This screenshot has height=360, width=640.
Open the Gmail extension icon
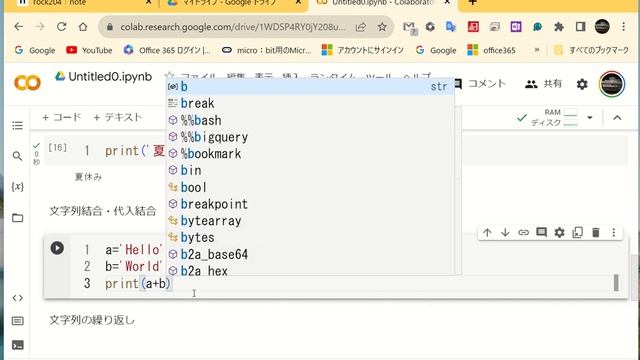[x=409, y=27]
